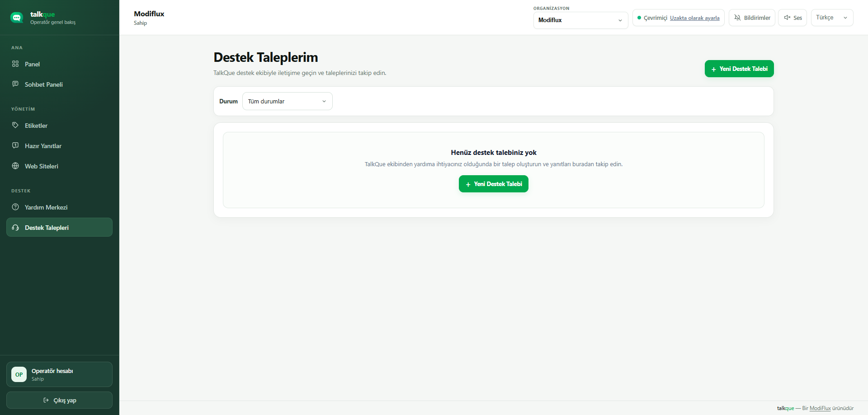Click the talkque chat bubble logo

(17, 18)
